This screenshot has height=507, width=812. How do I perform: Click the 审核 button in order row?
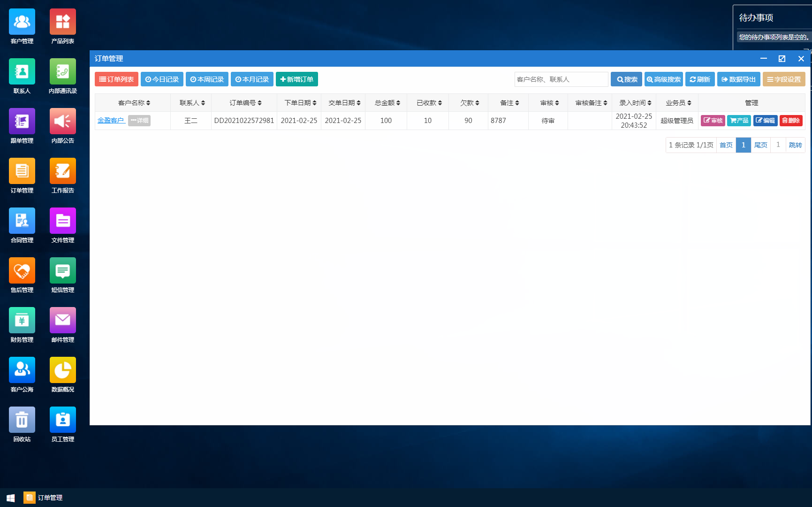tap(713, 121)
